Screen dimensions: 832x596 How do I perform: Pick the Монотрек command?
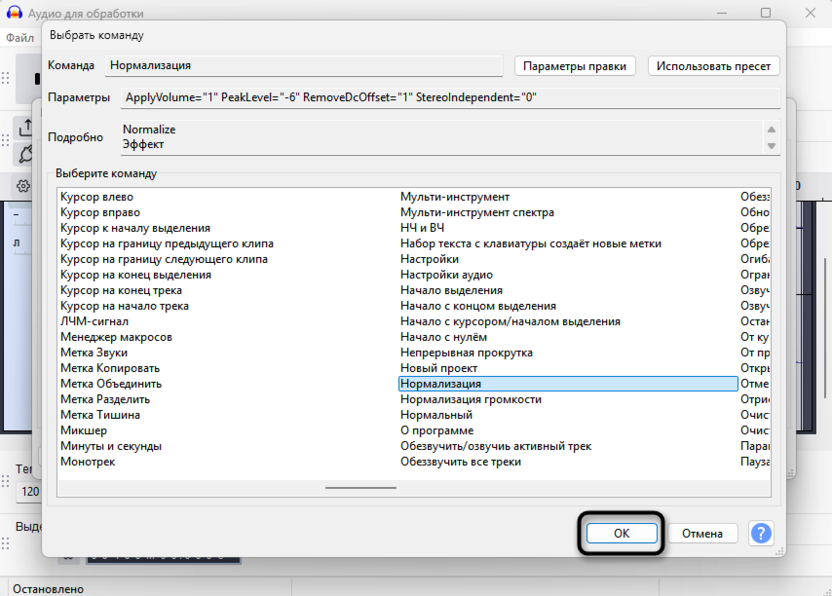pyautogui.click(x=88, y=462)
